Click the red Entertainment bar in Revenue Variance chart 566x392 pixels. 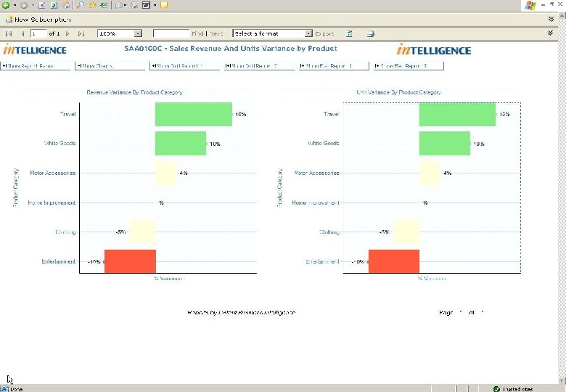130,261
